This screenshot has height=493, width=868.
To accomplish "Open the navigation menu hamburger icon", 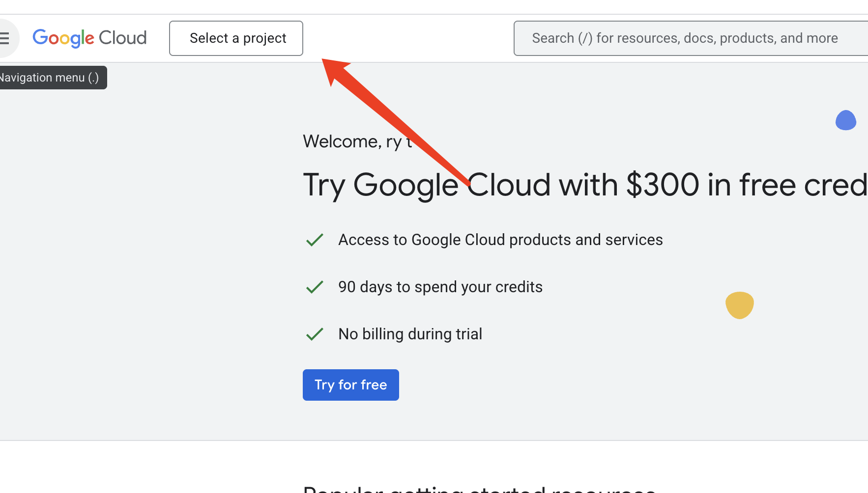I will pos(5,38).
